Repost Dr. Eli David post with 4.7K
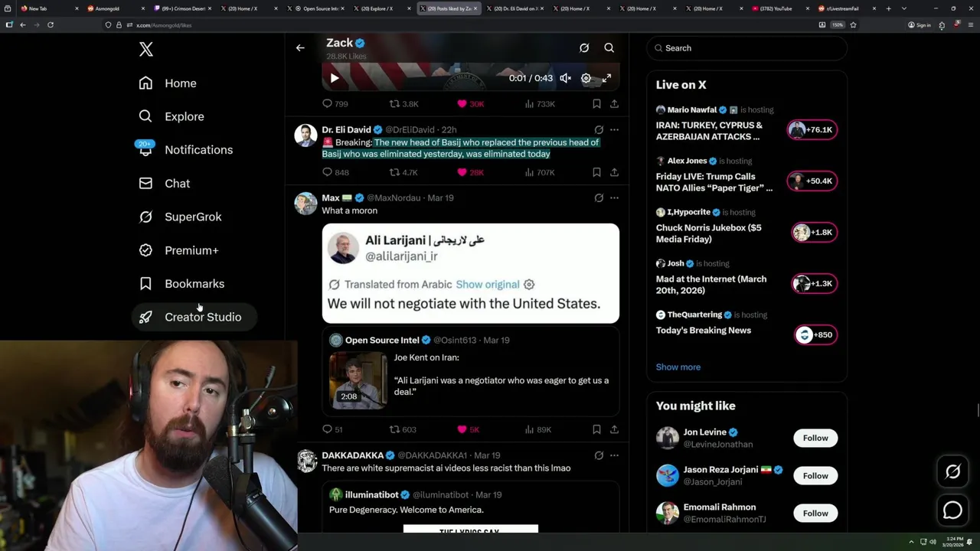The width and height of the screenshot is (980, 551). click(x=403, y=173)
